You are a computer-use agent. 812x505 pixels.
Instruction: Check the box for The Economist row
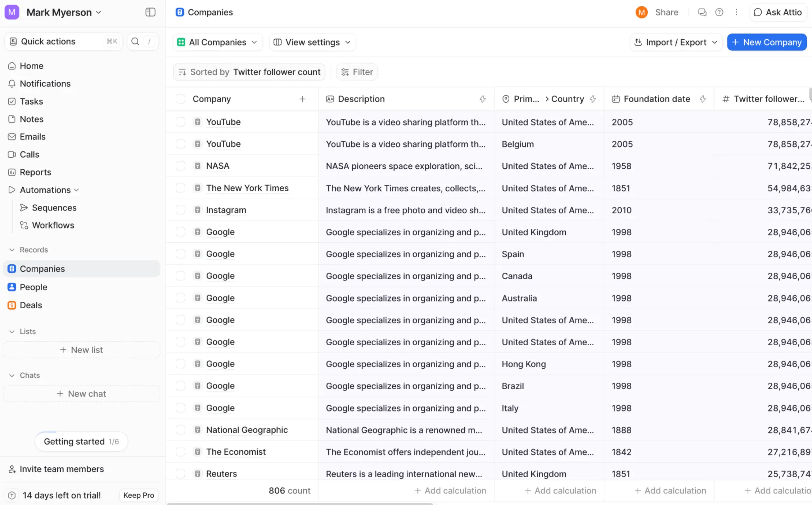[x=180, y=452]
